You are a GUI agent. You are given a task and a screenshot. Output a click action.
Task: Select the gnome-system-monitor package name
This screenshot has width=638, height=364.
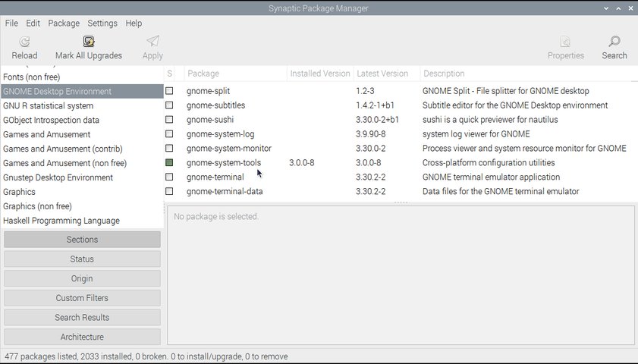pos(229,148)
